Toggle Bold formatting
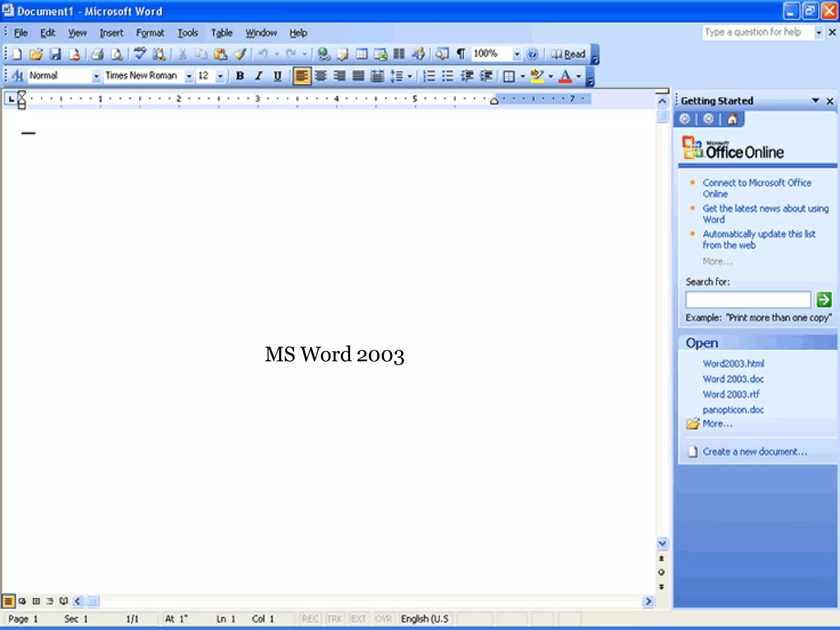This screenshot has height=630, width=840. 240,76
